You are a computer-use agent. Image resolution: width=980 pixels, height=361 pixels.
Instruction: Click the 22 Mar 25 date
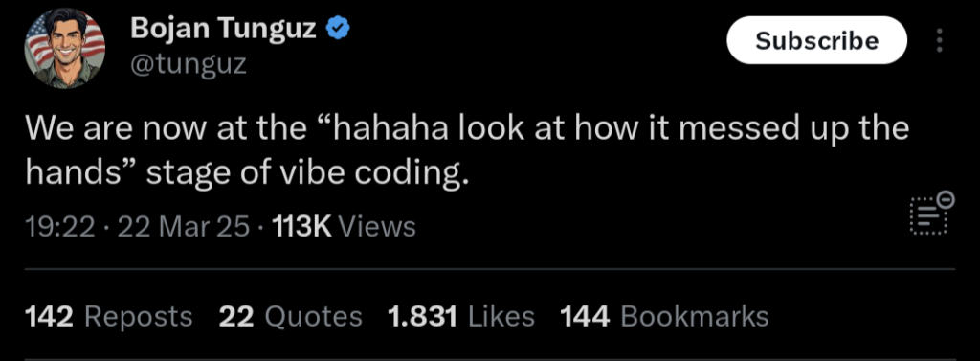pyautogui.click(x=183, y=226)
